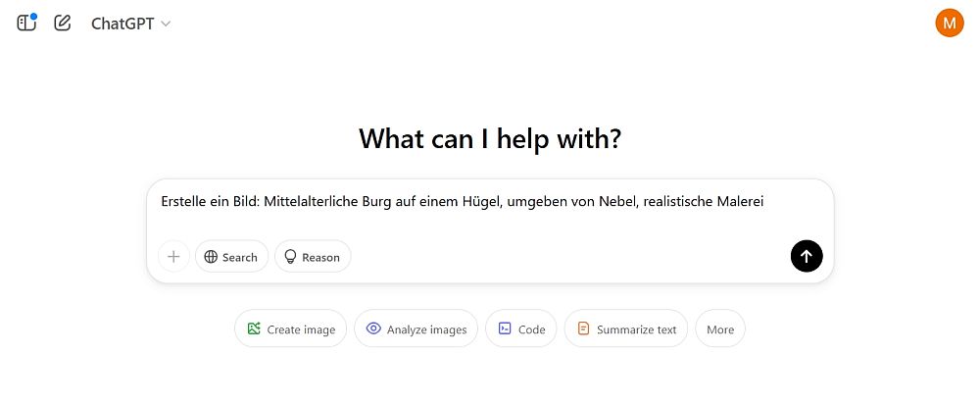Choose the Analyze images suggestion
The width and height of the screenshot is (980, 404).
416,329
